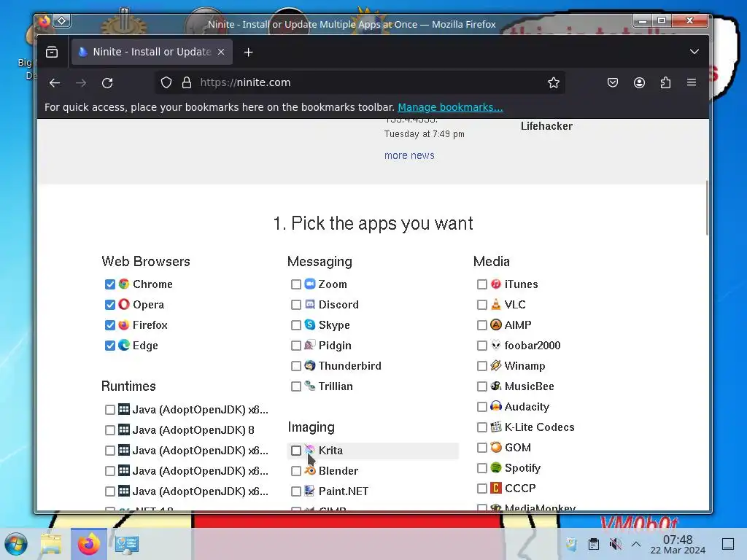Close the Ninite tab
Screen dimensions: 747x560
[x=221, y=52]
